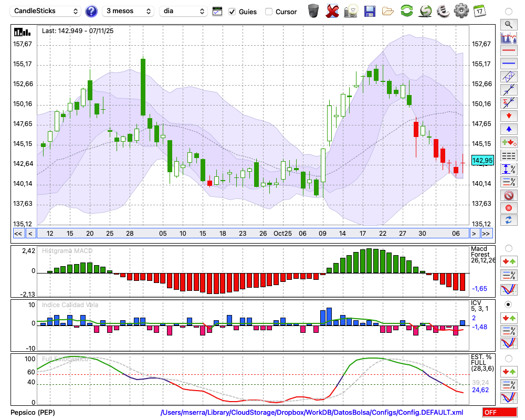525x420 pixels.
Task: Select the blue horizontal line drawing tool
Action: [x=508, y=64]
